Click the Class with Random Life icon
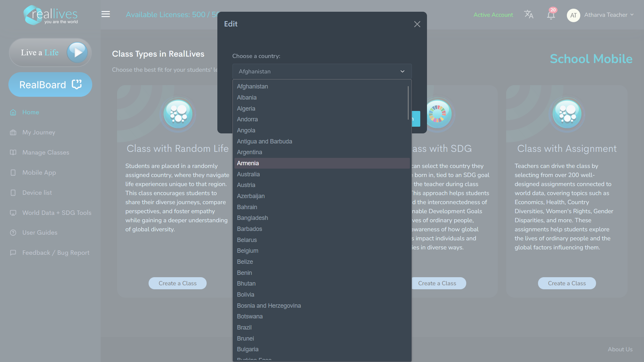 click(178, 114)
